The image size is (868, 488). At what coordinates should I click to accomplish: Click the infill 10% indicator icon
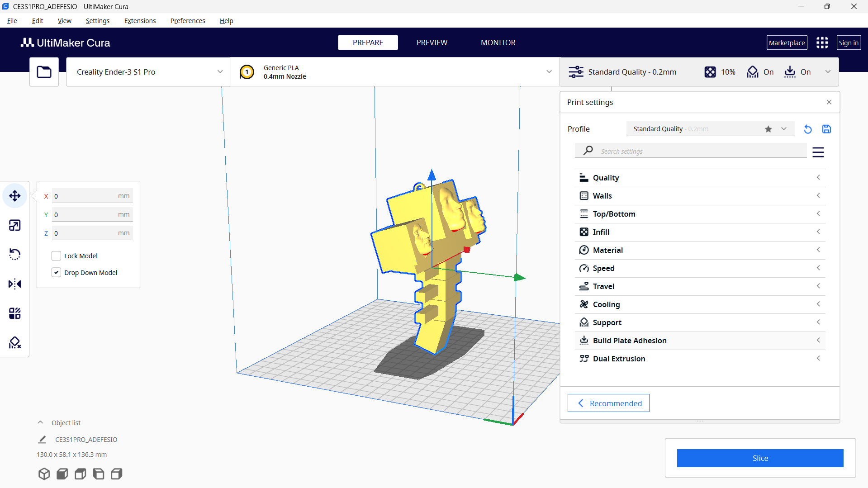point(710,72)
